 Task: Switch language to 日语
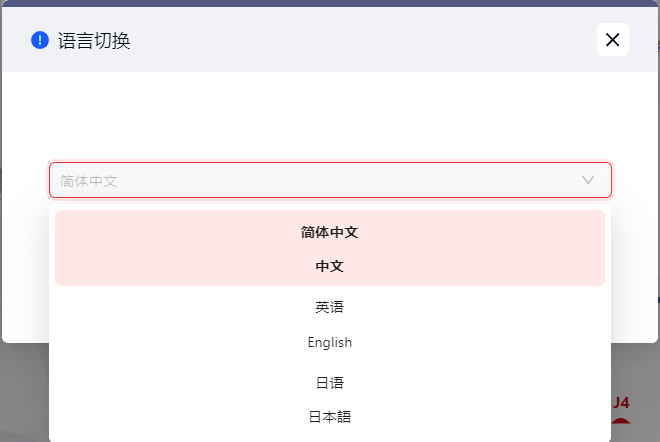(x=330, y=382)
